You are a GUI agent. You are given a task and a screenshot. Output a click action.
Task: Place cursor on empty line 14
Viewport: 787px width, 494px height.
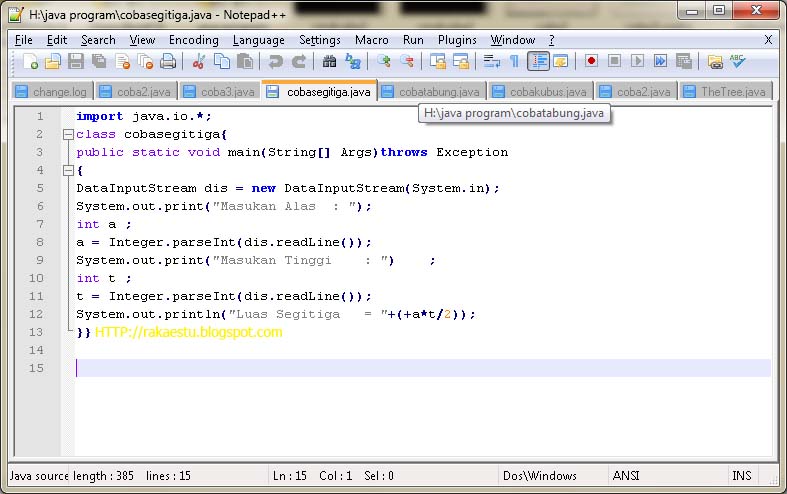pos(423,350)
